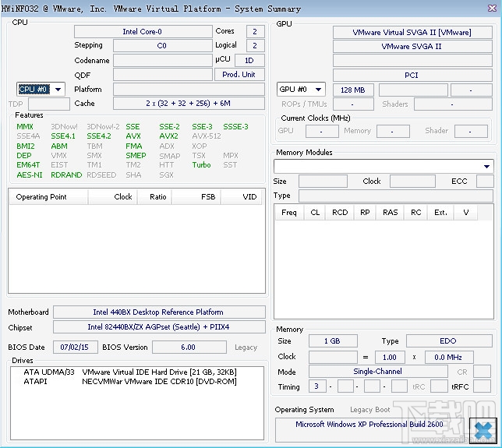Image resolution: width=502 pixels, height=448 pixels.
Task: Click the Intel Core-0 CPU name field
Action: (142, 32)
